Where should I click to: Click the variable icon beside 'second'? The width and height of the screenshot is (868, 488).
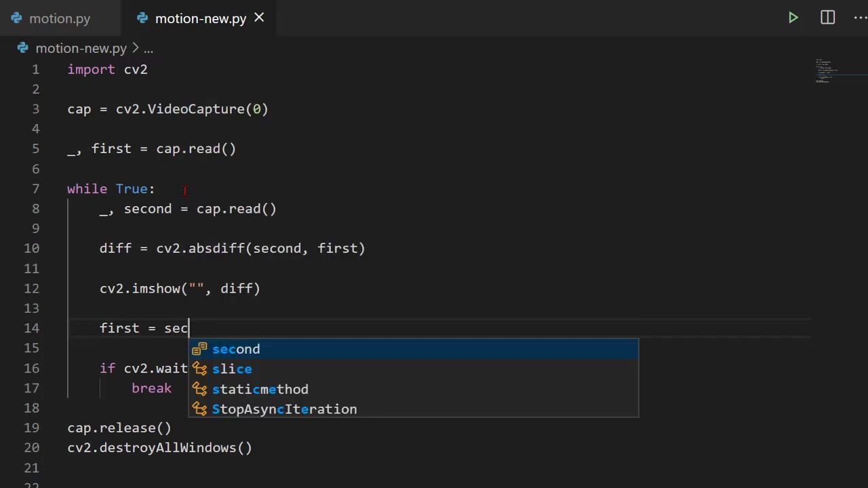click(199, 349)
